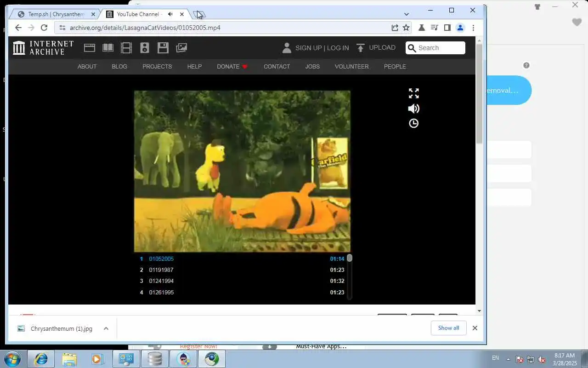Click the playlist scrollbar thumb
588x368 pixels.
[x=350, y=258]
